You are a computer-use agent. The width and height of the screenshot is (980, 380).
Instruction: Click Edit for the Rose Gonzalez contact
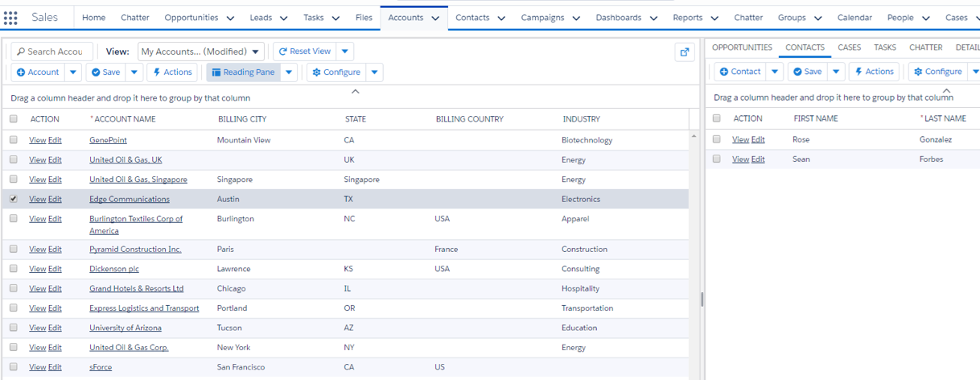(758, 139)
